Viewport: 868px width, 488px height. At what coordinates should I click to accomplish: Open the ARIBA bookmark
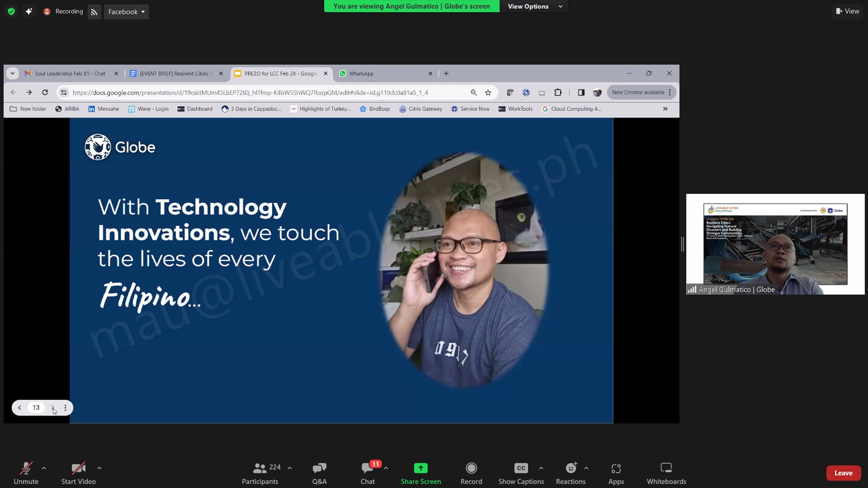(x=67, y=109)
